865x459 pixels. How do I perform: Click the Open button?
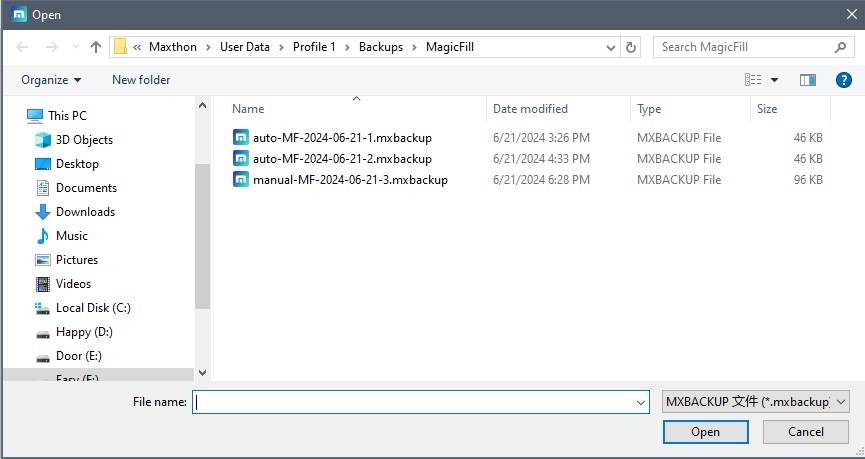[x=705, y=432]
